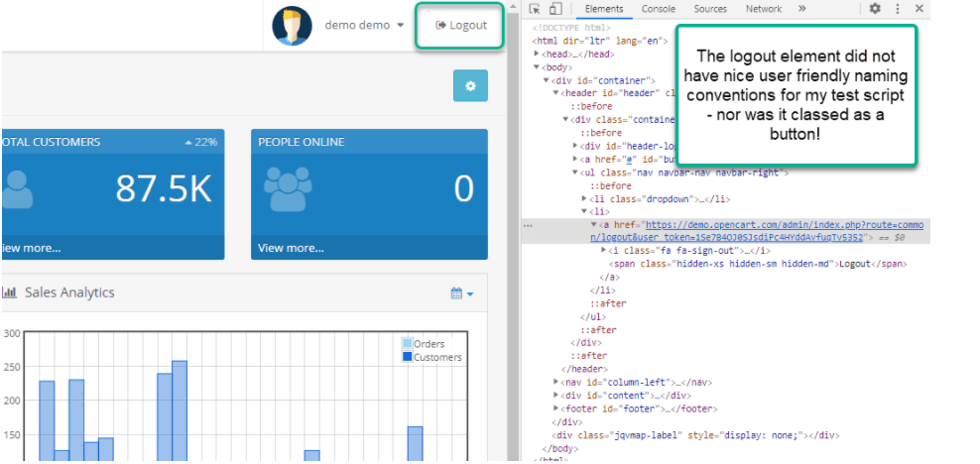Close the DevTools panel

tap(919, 9)
